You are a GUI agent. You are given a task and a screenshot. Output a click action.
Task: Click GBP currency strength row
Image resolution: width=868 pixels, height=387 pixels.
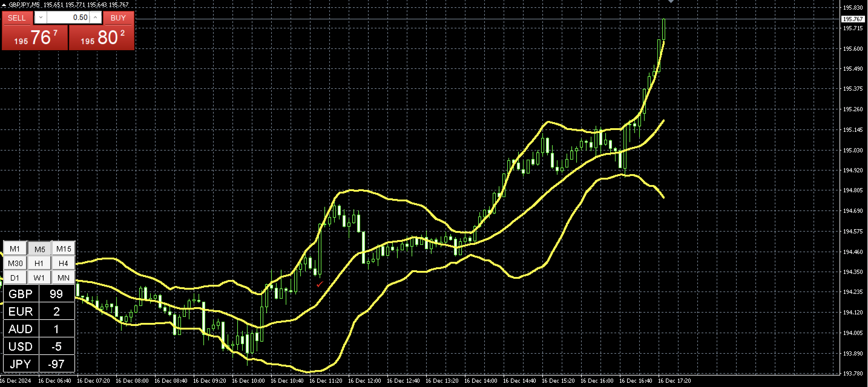pyautogui.click(x=39, y=294)
